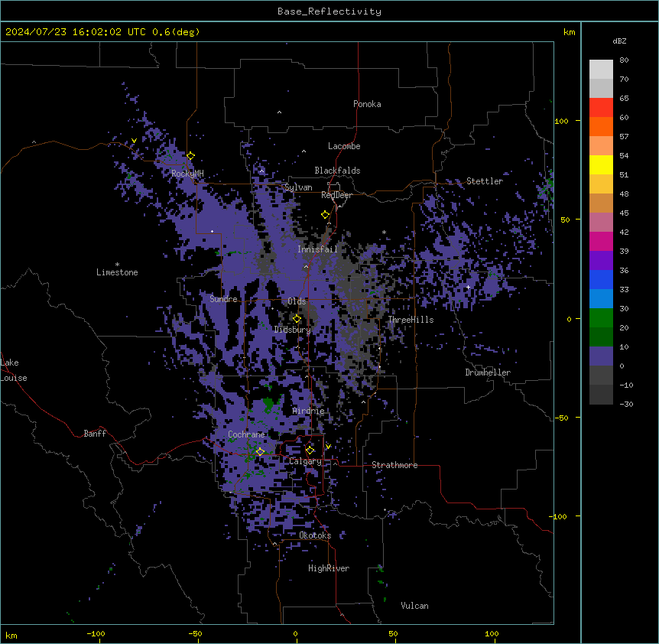Click the Stettler label
659x644 pixels.
(x=485, y=181)
